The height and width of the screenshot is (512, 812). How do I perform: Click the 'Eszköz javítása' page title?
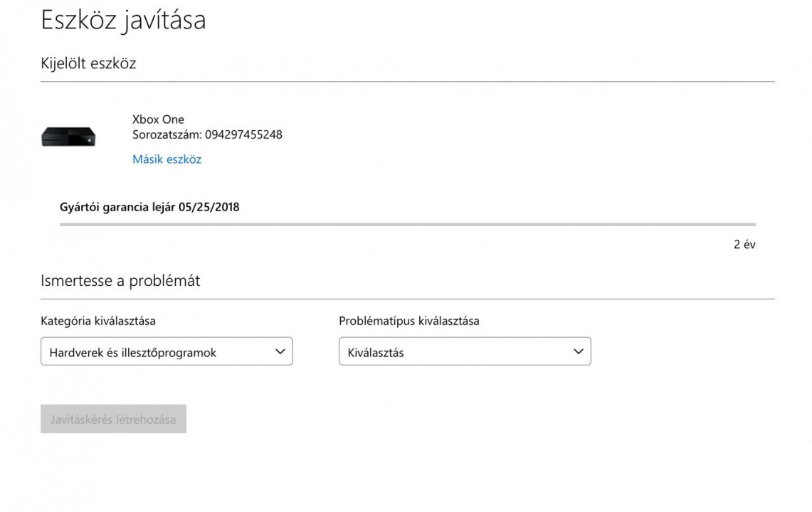[x=123, y=20]
